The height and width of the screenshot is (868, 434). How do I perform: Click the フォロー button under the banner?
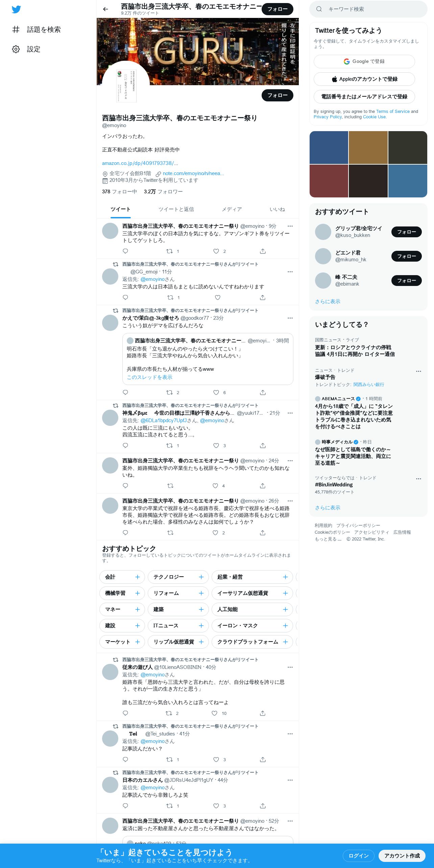pyautogui.click(x=277, y=95)
